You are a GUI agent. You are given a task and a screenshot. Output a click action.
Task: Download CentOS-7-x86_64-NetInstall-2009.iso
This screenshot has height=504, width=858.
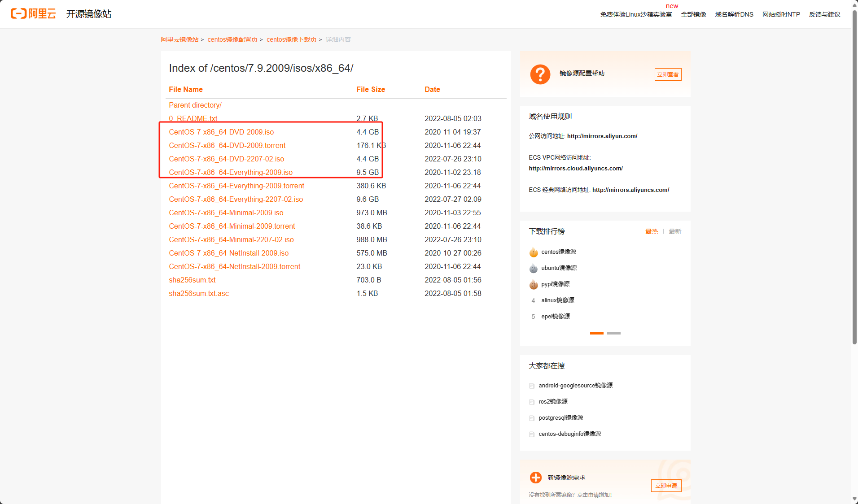(x=229, y=253)
